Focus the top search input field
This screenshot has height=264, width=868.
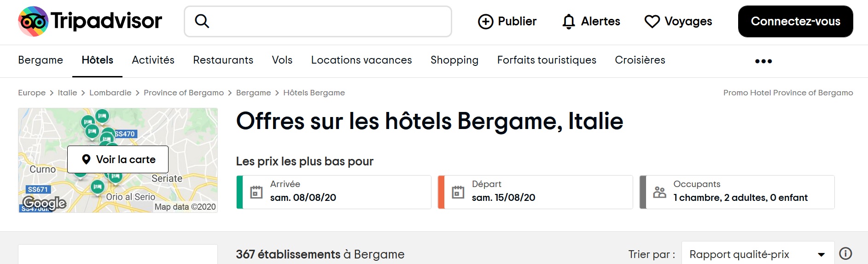coord(318,22)
